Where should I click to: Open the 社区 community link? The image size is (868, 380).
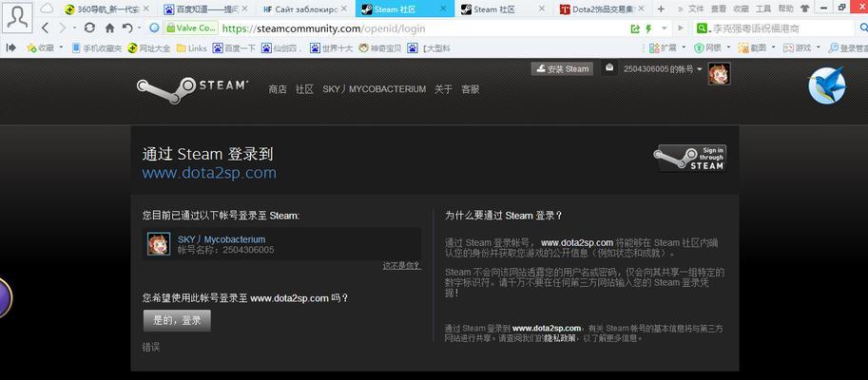coord(304,89)
